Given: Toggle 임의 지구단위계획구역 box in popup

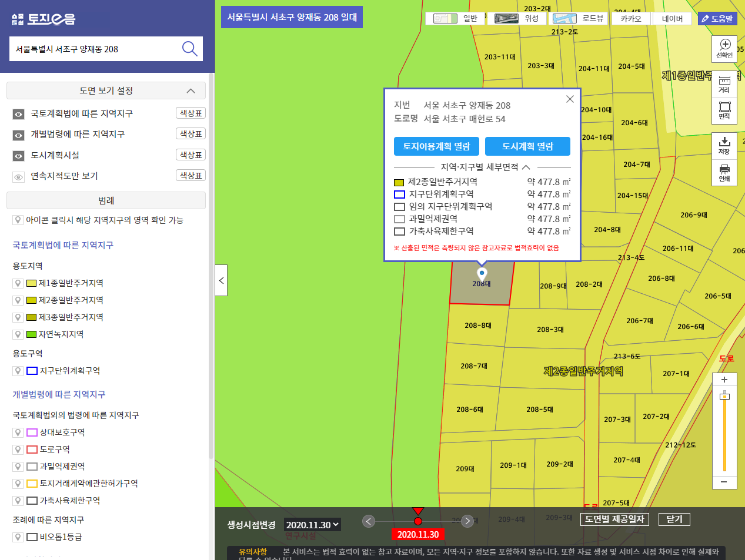Looking at the screenshot, I should click(399, 207).
